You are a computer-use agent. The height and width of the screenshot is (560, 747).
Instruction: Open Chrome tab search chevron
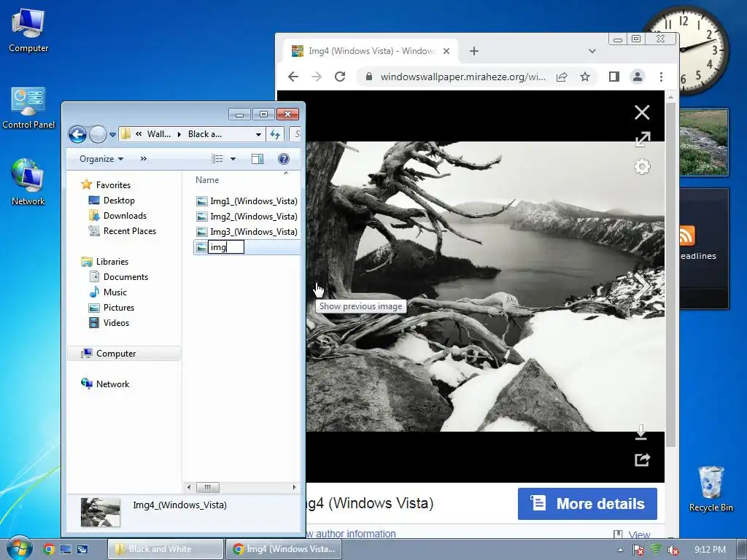click(x=592, y=51)
